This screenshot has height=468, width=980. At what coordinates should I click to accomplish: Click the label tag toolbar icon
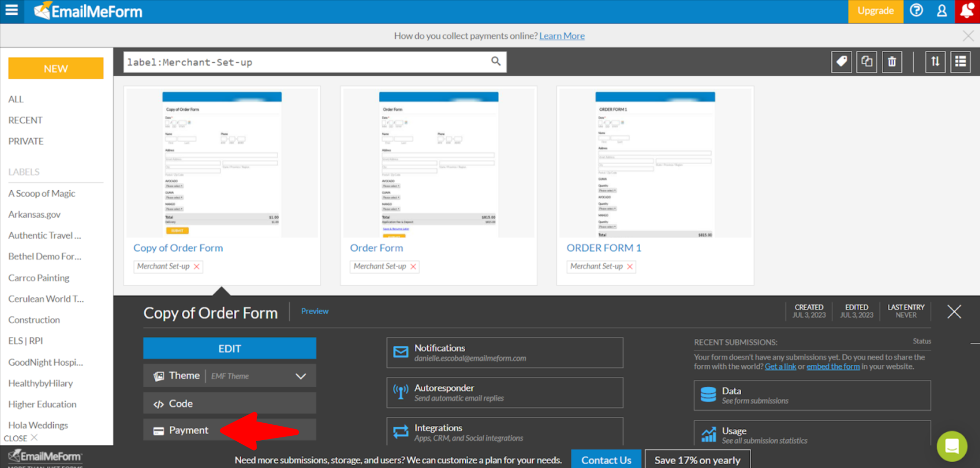click(x=841, y=62)
